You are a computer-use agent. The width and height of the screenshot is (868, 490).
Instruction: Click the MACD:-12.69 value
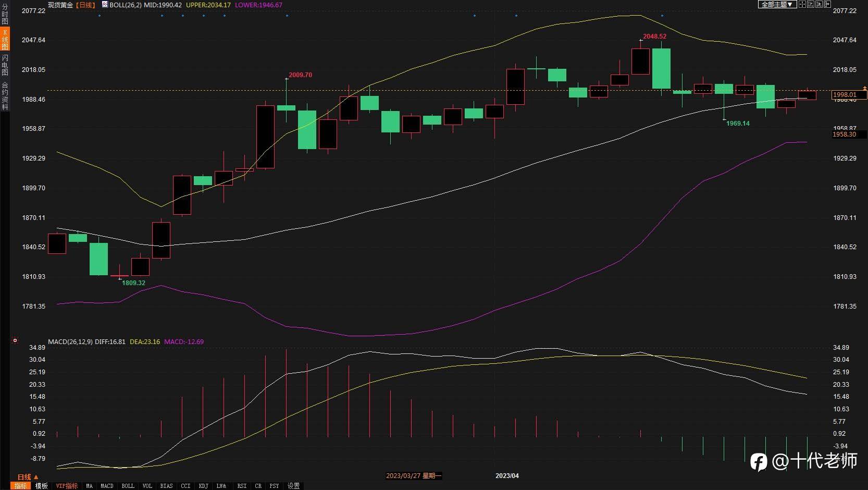click(x=184, y=342)
